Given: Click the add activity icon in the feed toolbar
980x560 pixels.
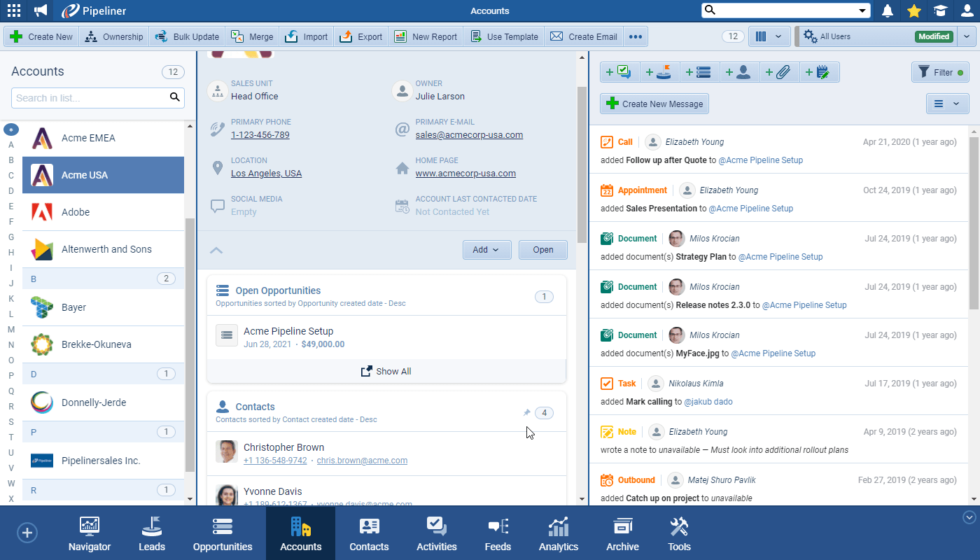Looking at the screenshot, I should 619,72.
